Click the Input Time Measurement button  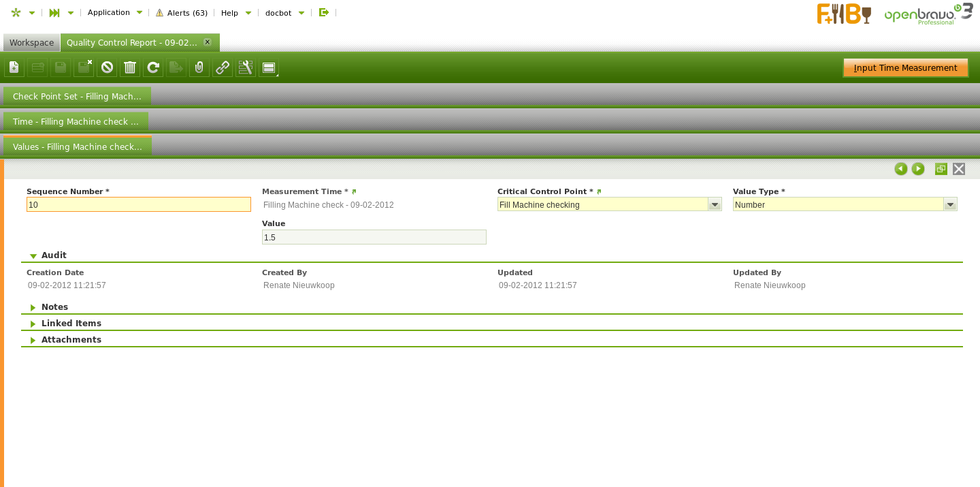[x=905, y=67]
